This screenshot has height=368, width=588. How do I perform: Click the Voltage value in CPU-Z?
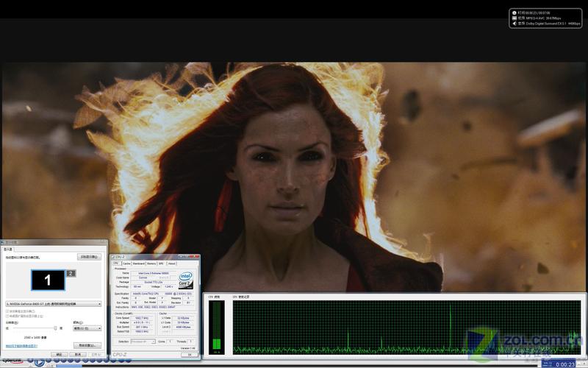coord(169,286)
